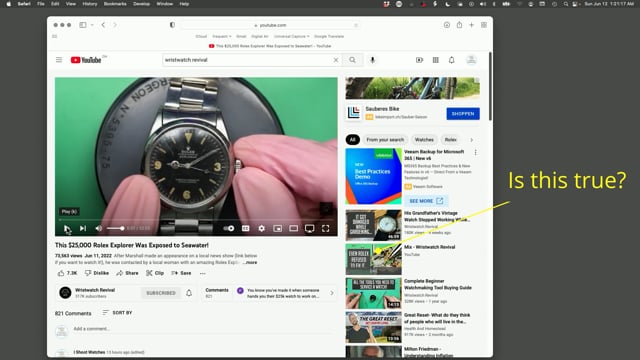Select the All filter chip

coord(353,140)
